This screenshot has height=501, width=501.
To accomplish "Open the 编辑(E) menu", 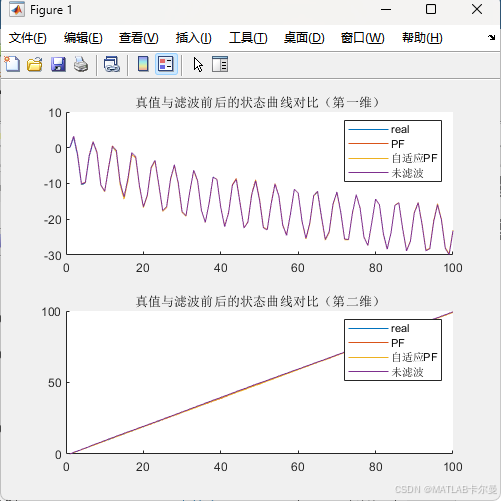I will (x=83, y=38).
